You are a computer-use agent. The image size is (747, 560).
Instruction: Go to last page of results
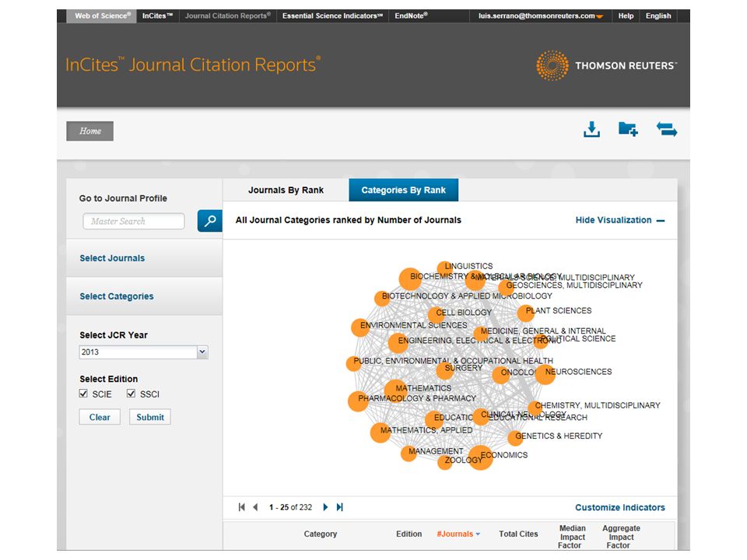[340, 507]
